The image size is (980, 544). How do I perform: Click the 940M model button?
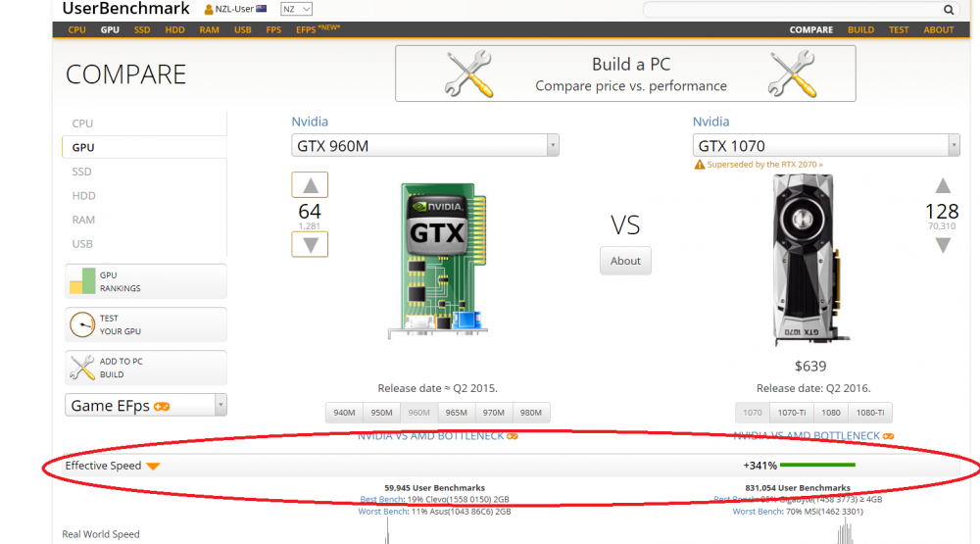click(344, 413)
